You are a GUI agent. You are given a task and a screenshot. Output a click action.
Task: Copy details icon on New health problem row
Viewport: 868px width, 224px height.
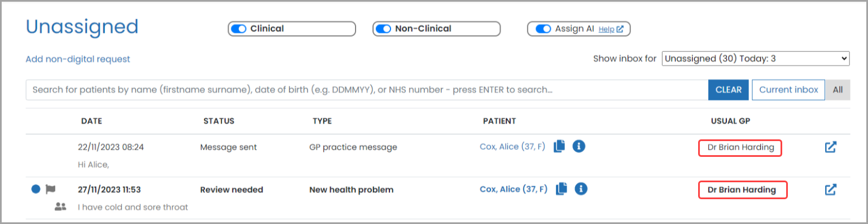561,189
